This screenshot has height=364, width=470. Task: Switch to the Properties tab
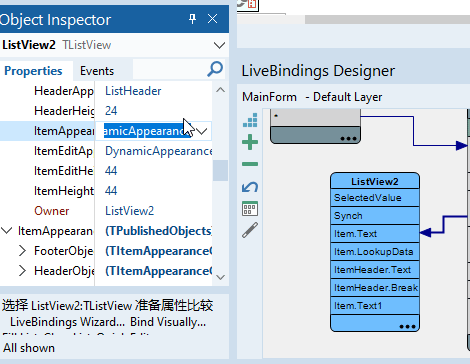tap(33, 71)
